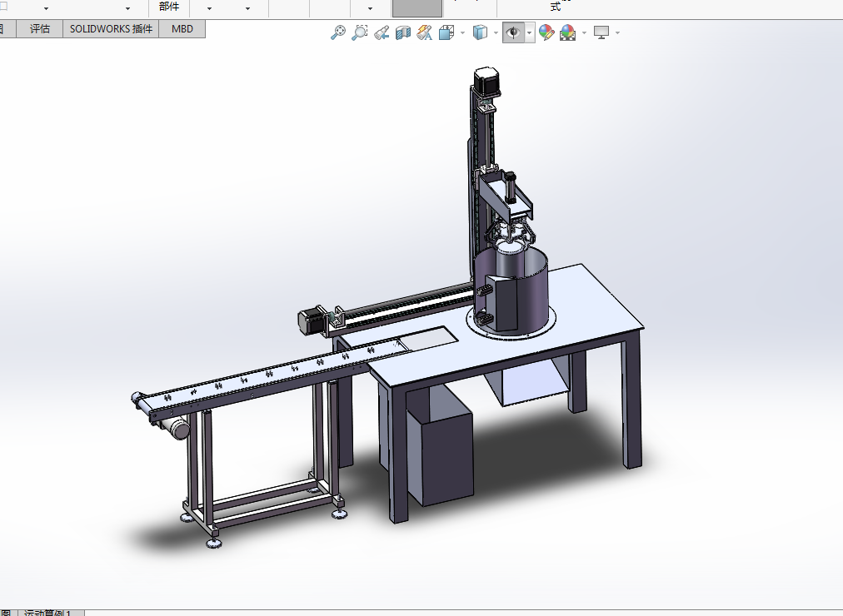Click the Display Style cube icon
Image resolution: width=843 pixels, height=616 pixels.
tap(480, 32)
